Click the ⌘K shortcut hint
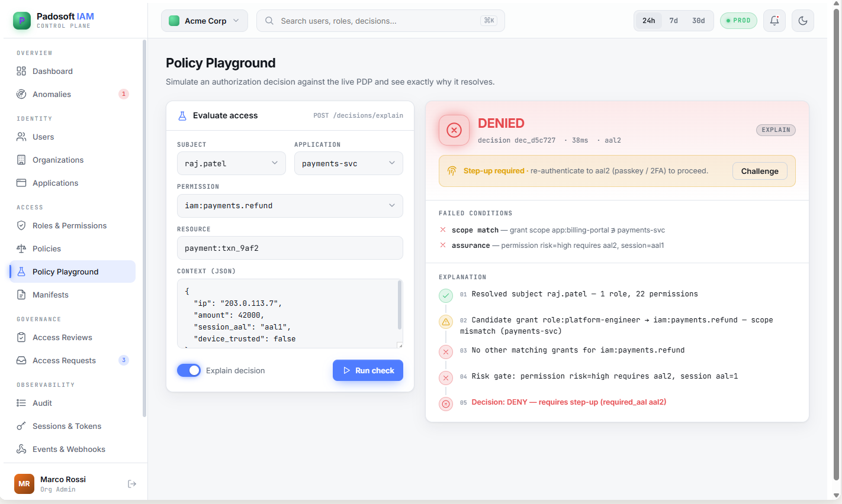The height and width of the screenshot is (504, 842). (489, 21)
